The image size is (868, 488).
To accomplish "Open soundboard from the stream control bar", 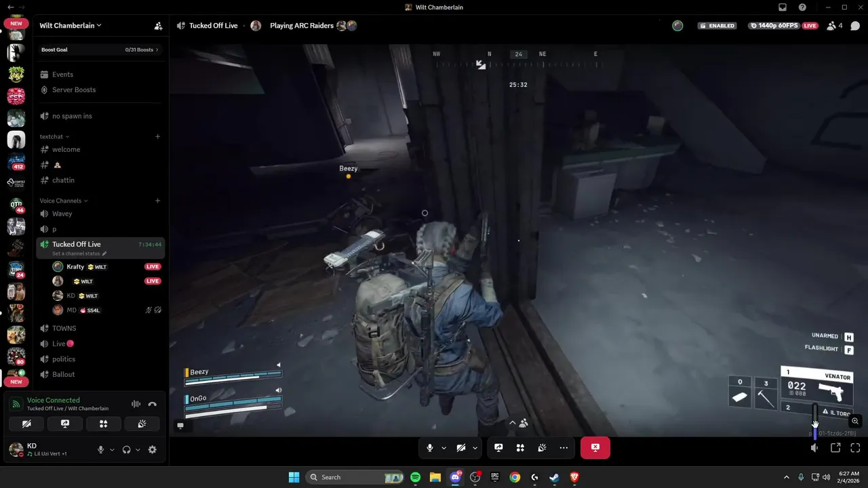I will click(x=542, y=448).
